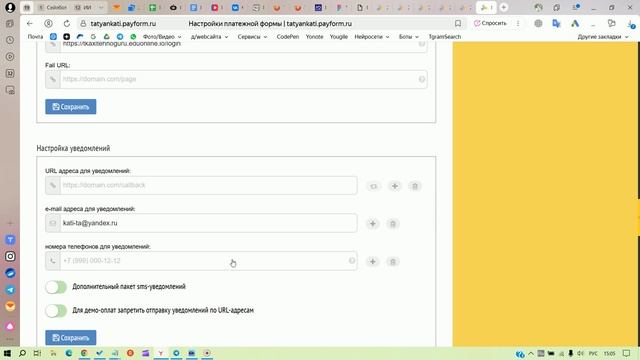Click the Спросить assistant button
This screenshot has width=640, height=360.
[490, 23]
